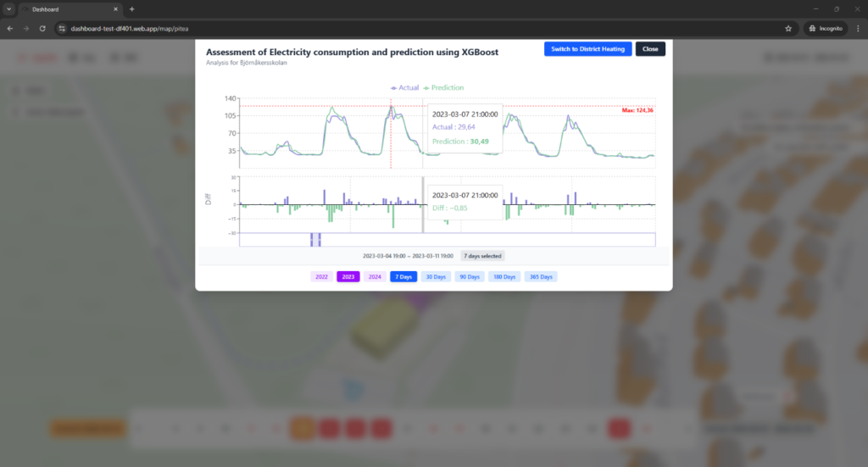The image size is (868, 467).
Task: Click Switch to District Heating button
Action: point(588,48)
